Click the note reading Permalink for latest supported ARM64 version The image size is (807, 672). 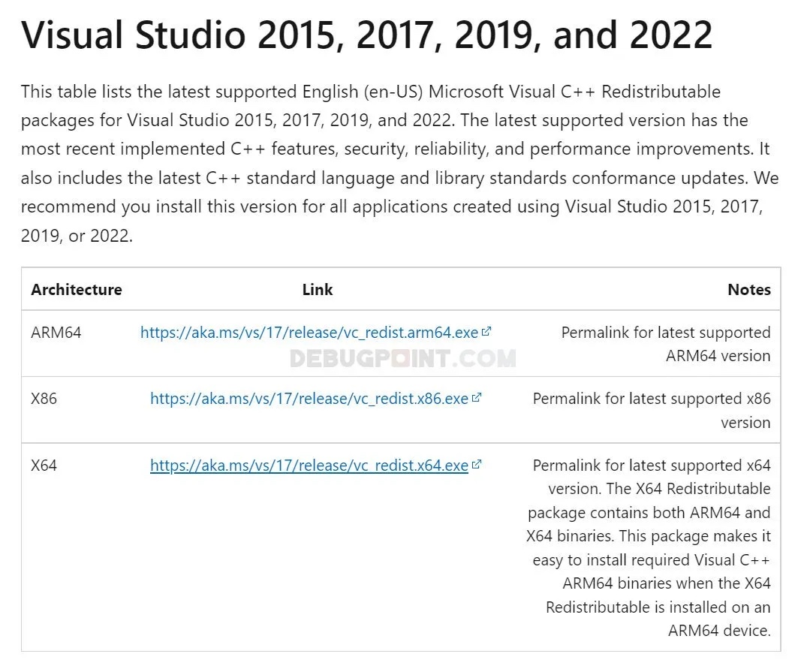pyautogui.click(x=664, y=344)
